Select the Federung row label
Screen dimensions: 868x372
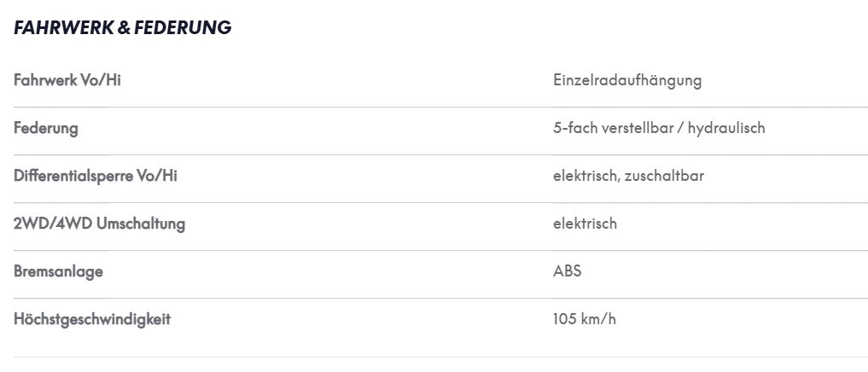click(46, 129)
